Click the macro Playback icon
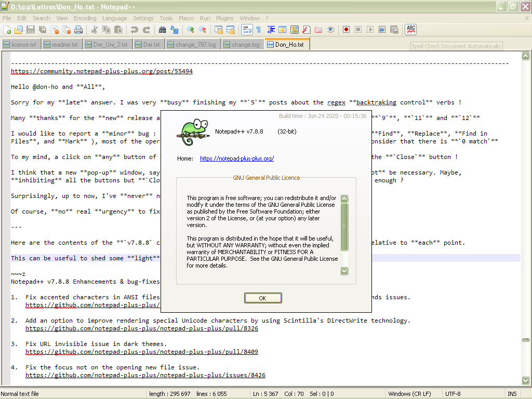532x399 pixels. pyautogui.click(x=370, y=30)
